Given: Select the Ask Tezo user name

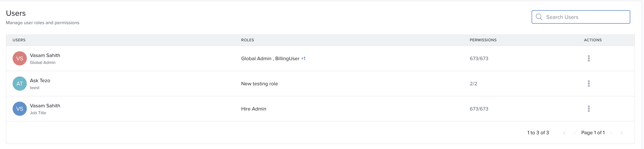Looking at the screenshot, I should [x=40, y=81].
